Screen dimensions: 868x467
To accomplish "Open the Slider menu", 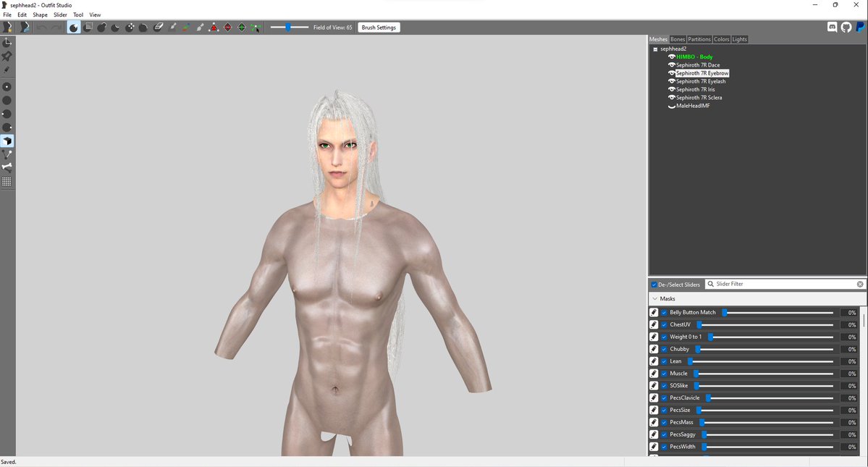I will pos(60,14).
